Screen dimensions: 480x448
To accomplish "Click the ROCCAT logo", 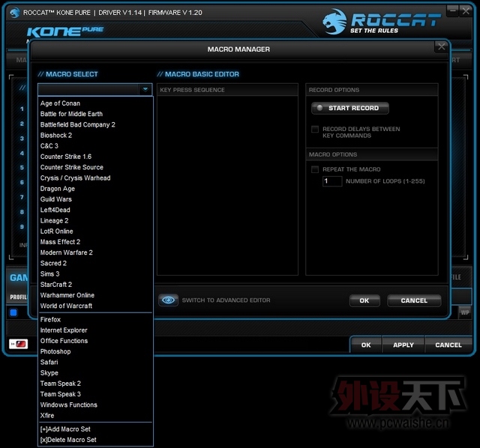I will click(381, 22).
